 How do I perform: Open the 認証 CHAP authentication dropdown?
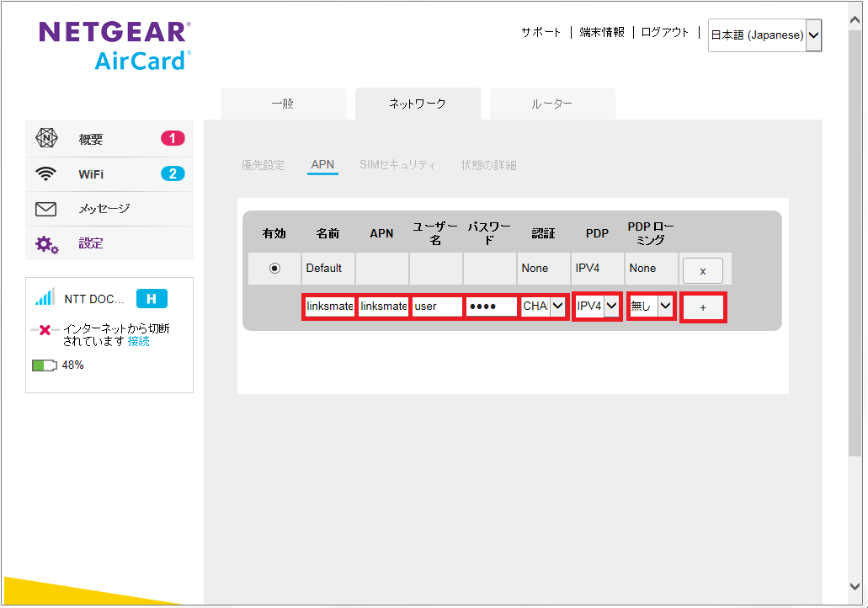pos(544,307)
